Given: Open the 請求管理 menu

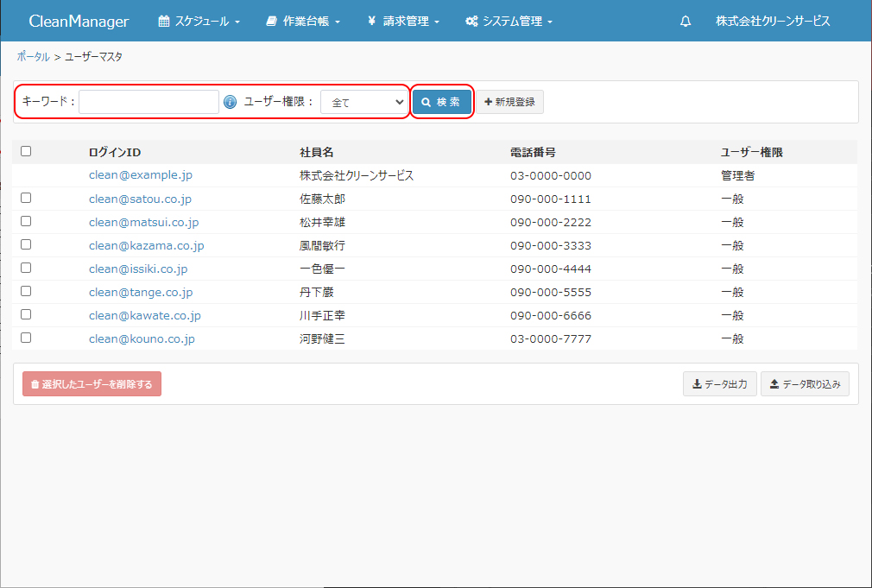Looking at the screenshot, I should (403, 22).
